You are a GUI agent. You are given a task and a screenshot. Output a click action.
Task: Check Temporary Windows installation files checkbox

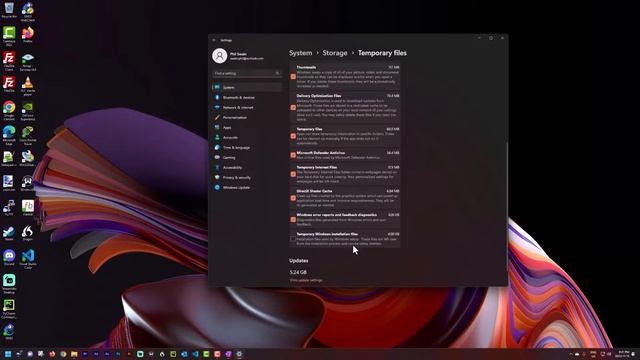pyautogui.click(x=293, y=239)
